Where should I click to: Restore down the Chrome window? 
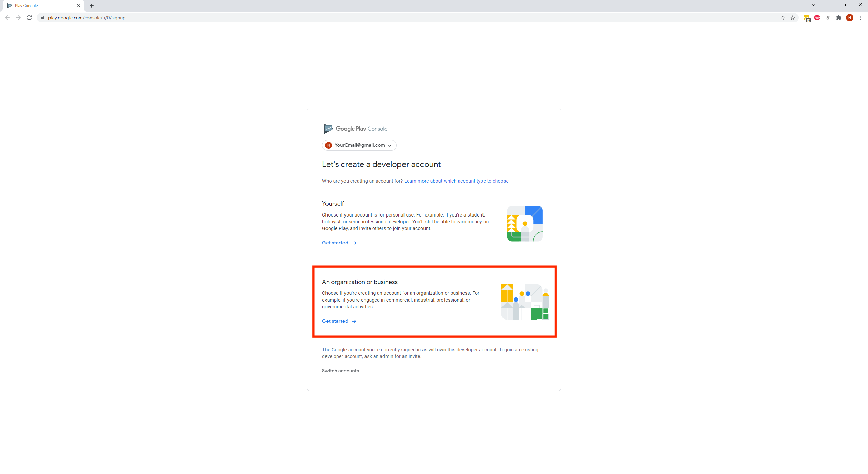click(x=845, y=5)
